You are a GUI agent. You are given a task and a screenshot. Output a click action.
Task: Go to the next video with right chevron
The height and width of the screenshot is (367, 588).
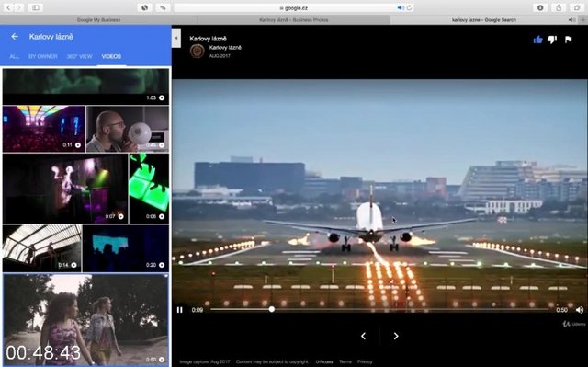point(396,337)
